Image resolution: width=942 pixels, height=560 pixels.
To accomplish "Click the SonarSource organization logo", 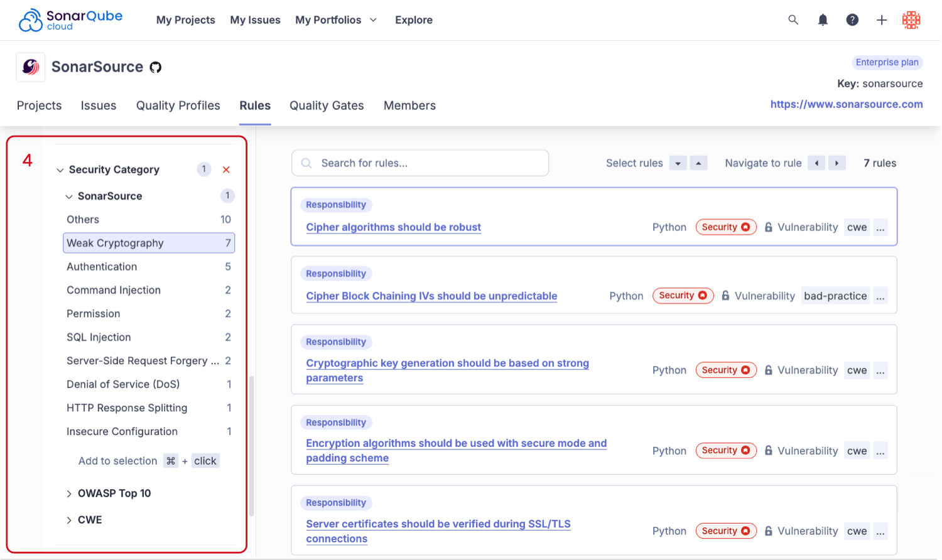I will pos(31,67).
